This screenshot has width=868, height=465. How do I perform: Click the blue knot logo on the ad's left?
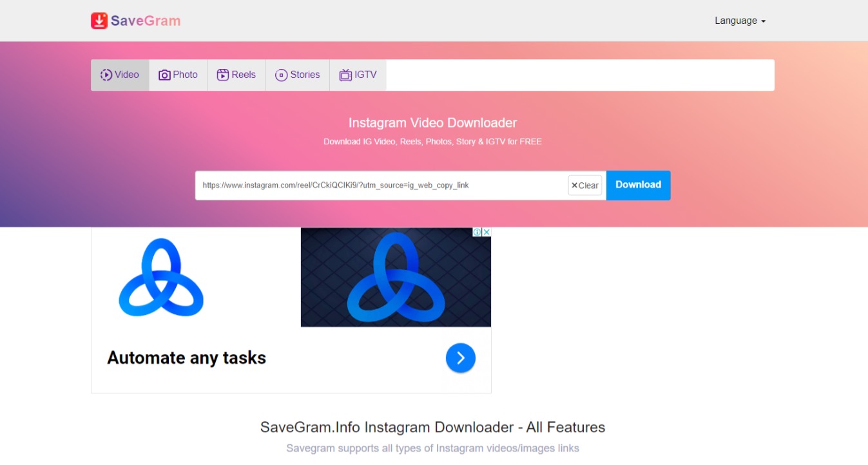click(161, 278)
